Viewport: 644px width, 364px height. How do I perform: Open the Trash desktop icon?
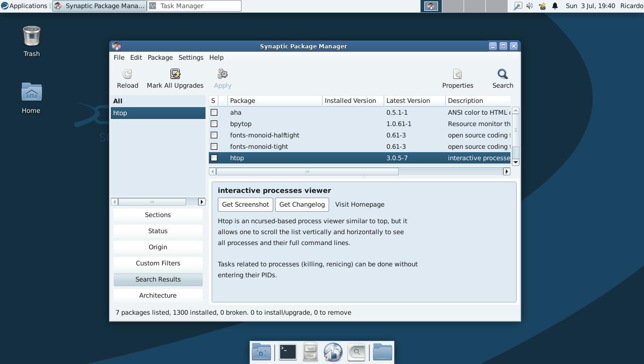point(31,36)
